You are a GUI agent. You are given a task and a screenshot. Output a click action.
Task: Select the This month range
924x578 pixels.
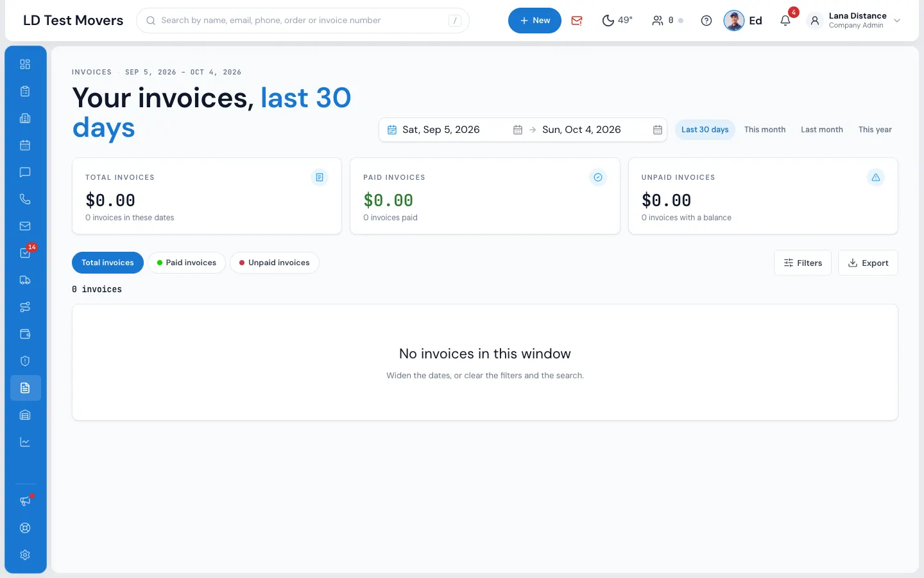[x=765, y=130]
